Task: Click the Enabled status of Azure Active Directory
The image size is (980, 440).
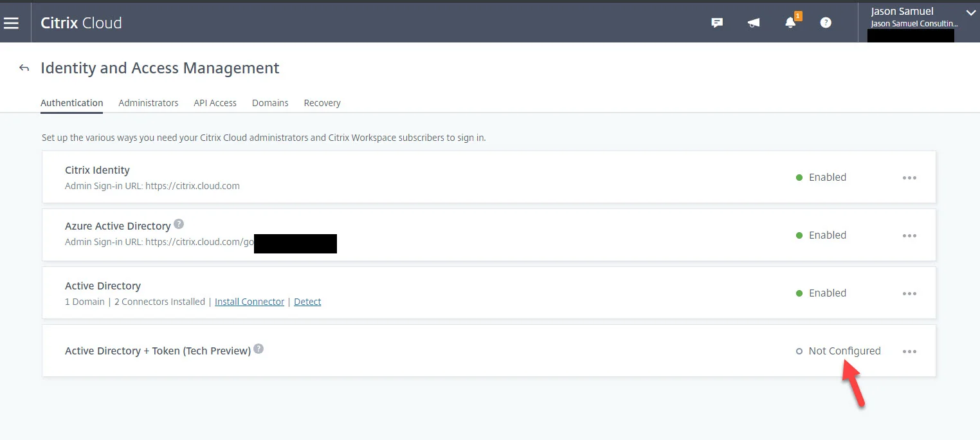Action: click(x=828, y=235)
